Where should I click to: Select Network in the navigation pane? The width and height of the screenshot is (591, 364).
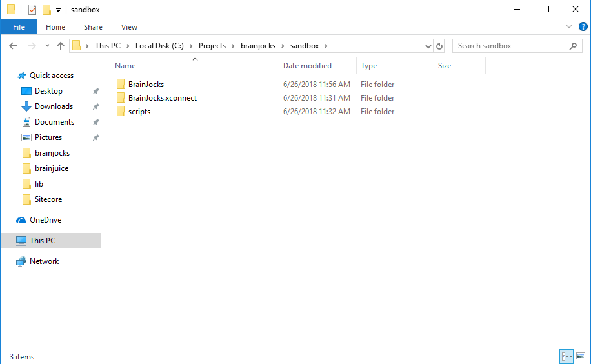pyautogui.click(x=44, y=261)
